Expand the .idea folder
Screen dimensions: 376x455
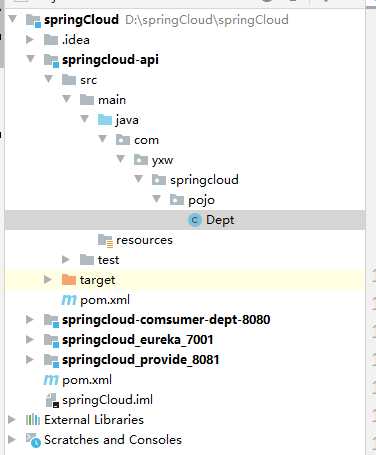tap(30, 40)
